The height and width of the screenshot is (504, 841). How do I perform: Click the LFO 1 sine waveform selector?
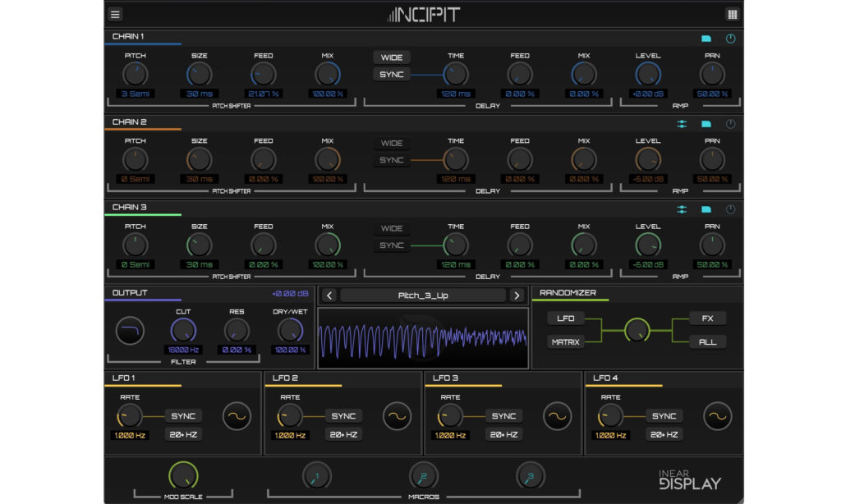237,416
